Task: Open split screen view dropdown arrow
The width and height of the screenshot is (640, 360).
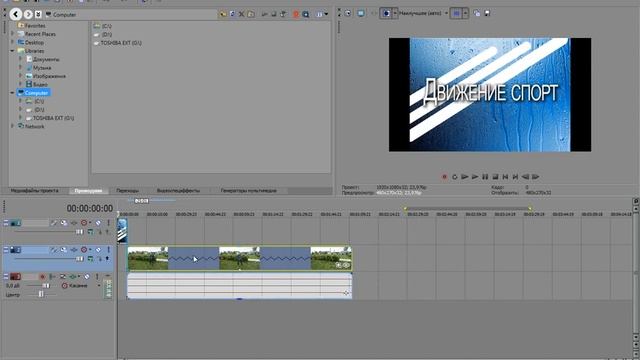Action: coord(395,13)
